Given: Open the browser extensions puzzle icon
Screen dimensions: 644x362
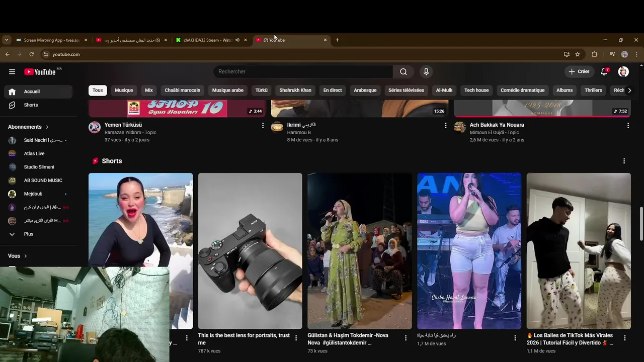Looking at the screenshot, I should point(594,54).
